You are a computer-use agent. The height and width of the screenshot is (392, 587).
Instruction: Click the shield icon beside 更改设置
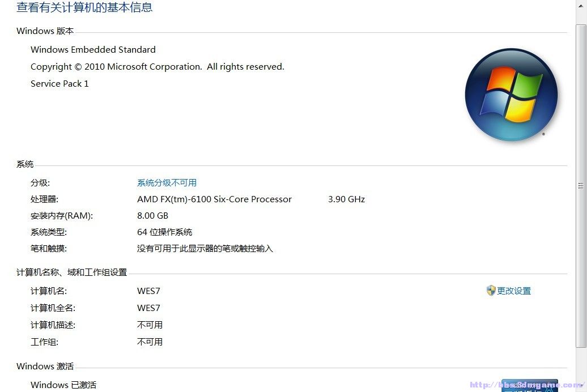[491, 291]
